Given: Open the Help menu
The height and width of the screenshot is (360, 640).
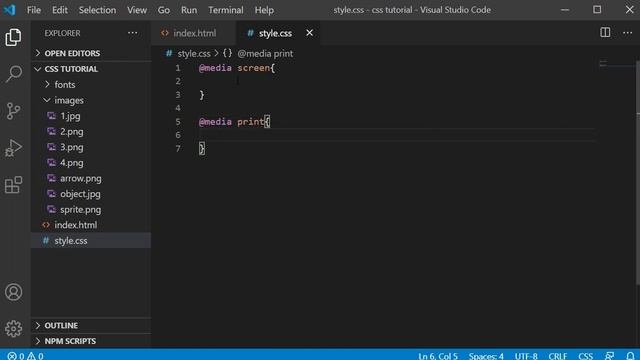Looking at the screenshot, I should (264, 10).
